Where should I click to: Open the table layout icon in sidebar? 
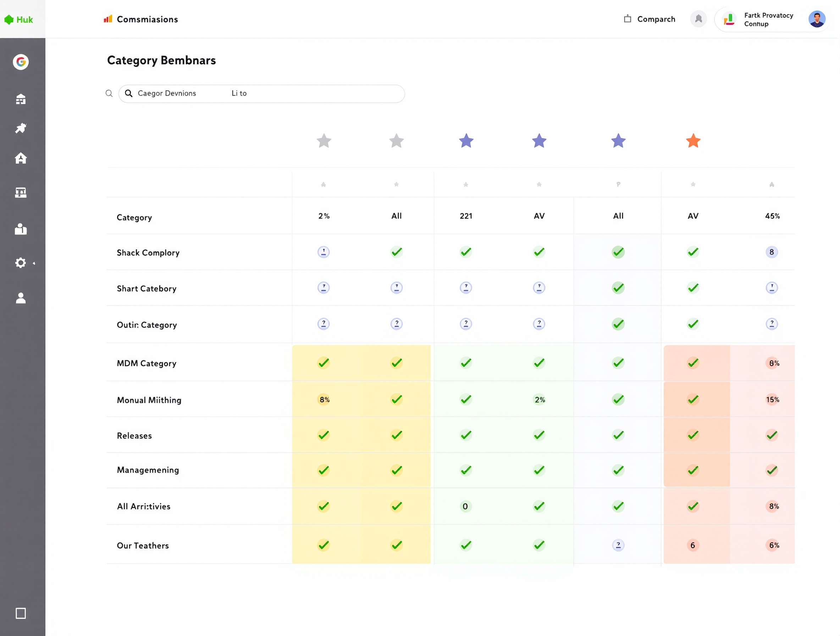tap(21, 193)
